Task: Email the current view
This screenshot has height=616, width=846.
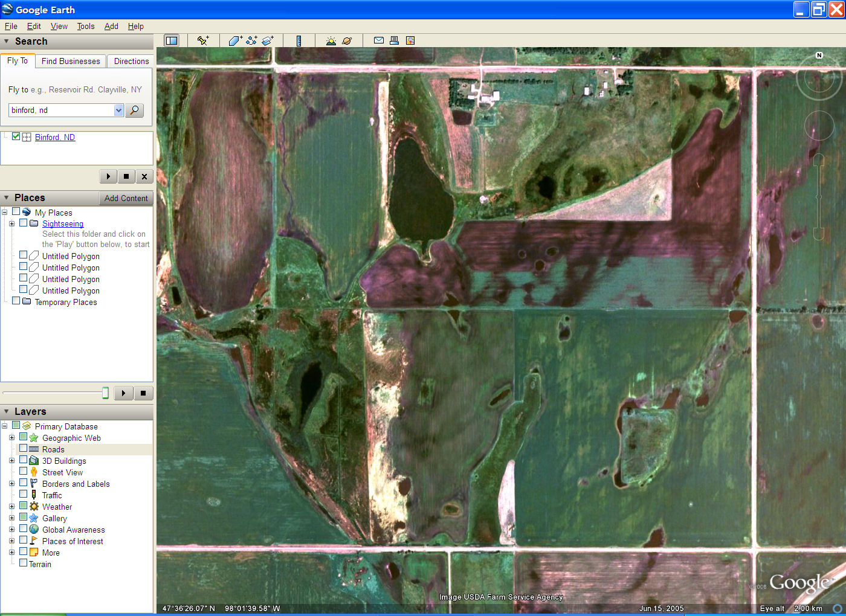Action: (x=379, y=40)
